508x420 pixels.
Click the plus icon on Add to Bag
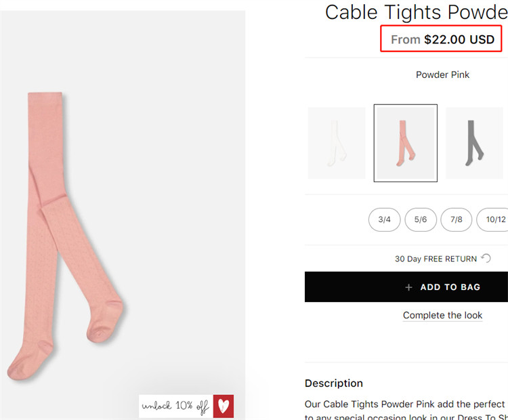tap(408, 287)
